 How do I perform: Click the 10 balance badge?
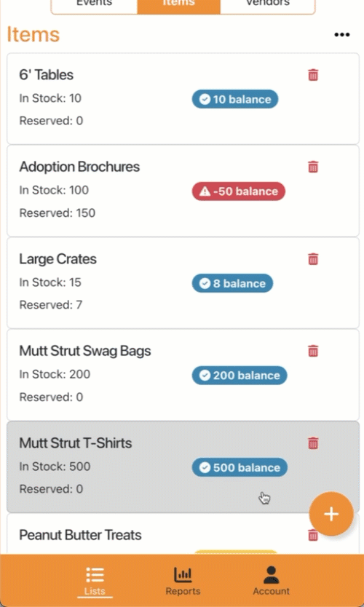tap(235, 99)
